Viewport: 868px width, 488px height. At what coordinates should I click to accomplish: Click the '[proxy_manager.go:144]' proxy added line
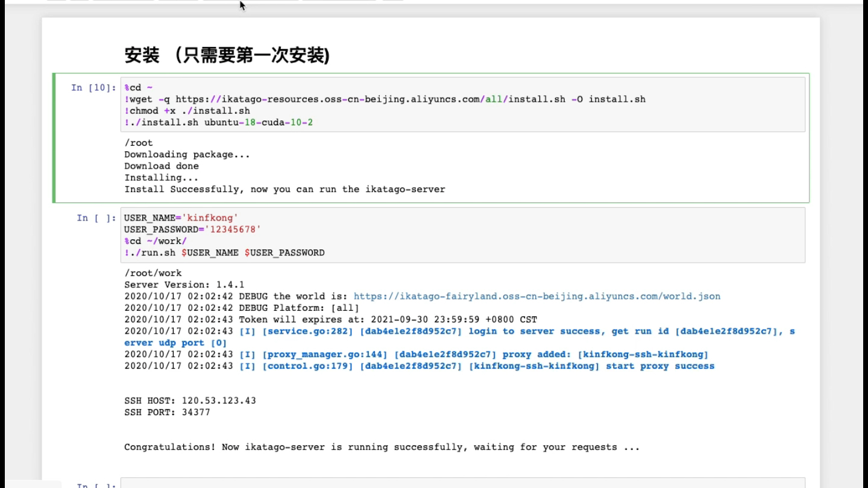coord(416,354)
